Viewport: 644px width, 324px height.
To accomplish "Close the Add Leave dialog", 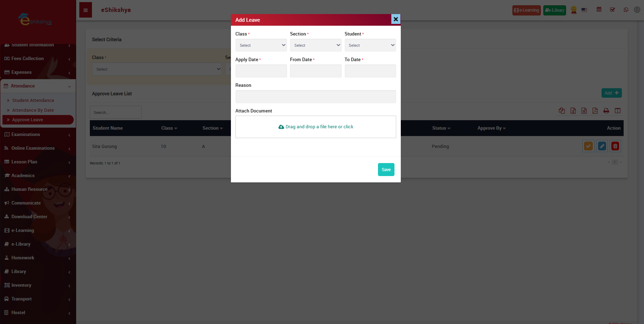I will [x=396, y=19].
